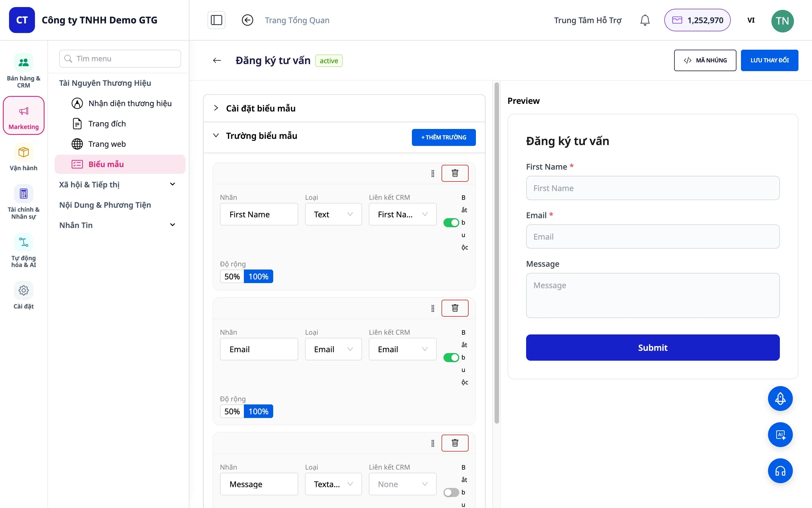Click the CT company logo
Screen dimensions: 812x508
(22, 20)
